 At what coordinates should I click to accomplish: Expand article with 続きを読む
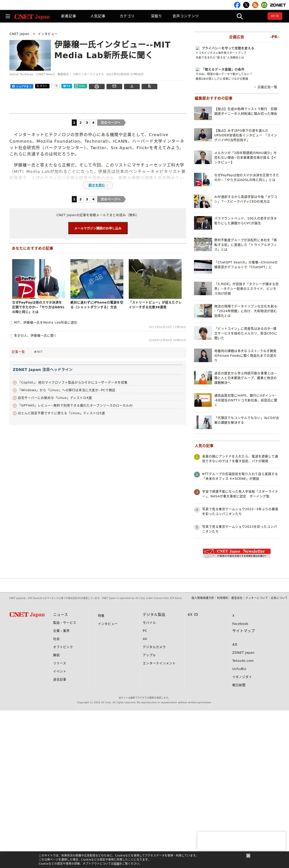(98, 185)
